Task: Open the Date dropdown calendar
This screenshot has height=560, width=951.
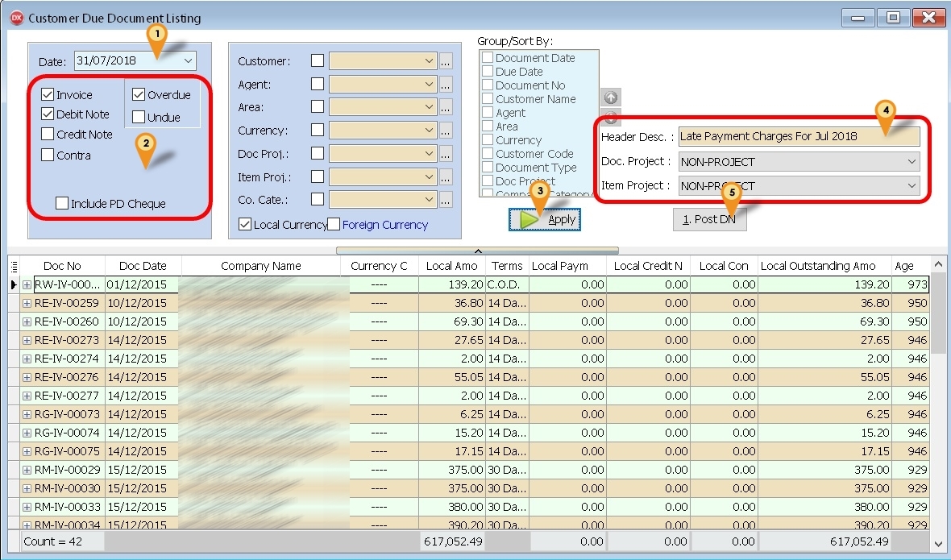Action: 188,60
